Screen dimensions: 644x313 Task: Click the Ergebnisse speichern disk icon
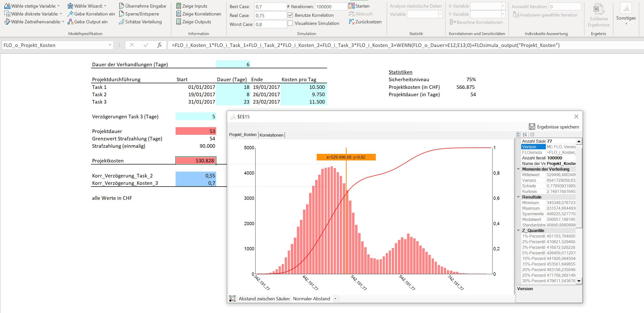tap(532, 127)
